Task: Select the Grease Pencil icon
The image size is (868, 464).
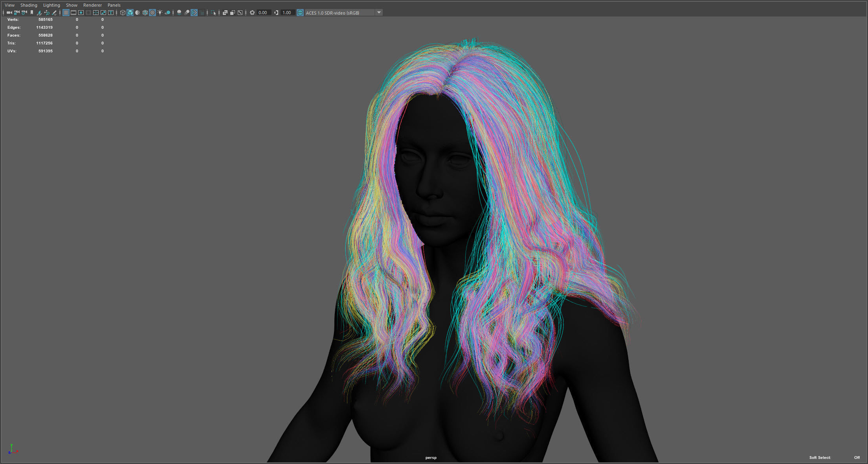Action: (x=54, y=13)
